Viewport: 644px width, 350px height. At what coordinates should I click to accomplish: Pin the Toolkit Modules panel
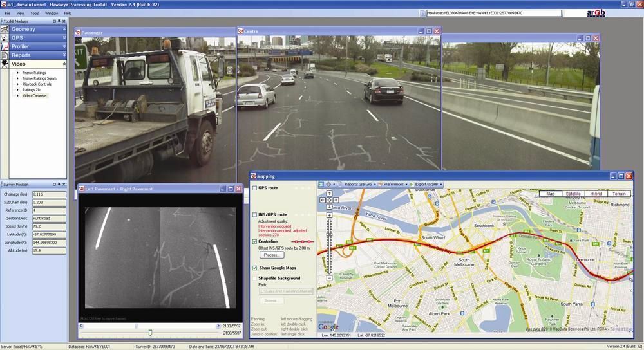pyautogui.click(x=59, y=21)
